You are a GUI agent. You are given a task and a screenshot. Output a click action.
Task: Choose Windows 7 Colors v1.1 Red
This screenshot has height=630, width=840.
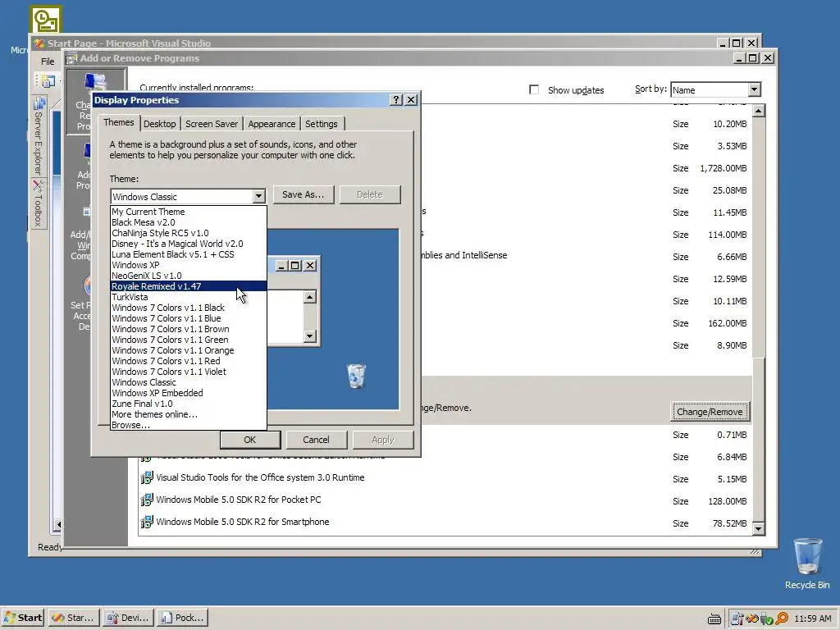tap(188, 361)
